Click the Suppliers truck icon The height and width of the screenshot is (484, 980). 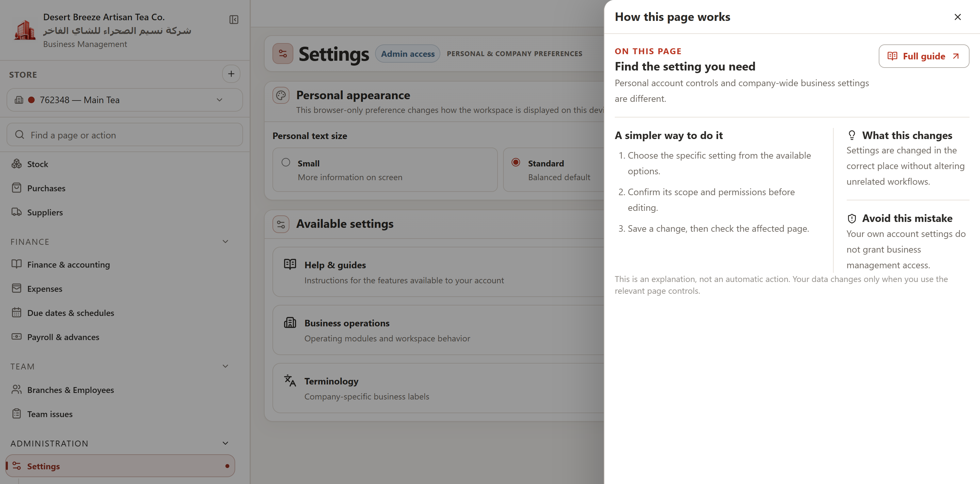point(16,212)
